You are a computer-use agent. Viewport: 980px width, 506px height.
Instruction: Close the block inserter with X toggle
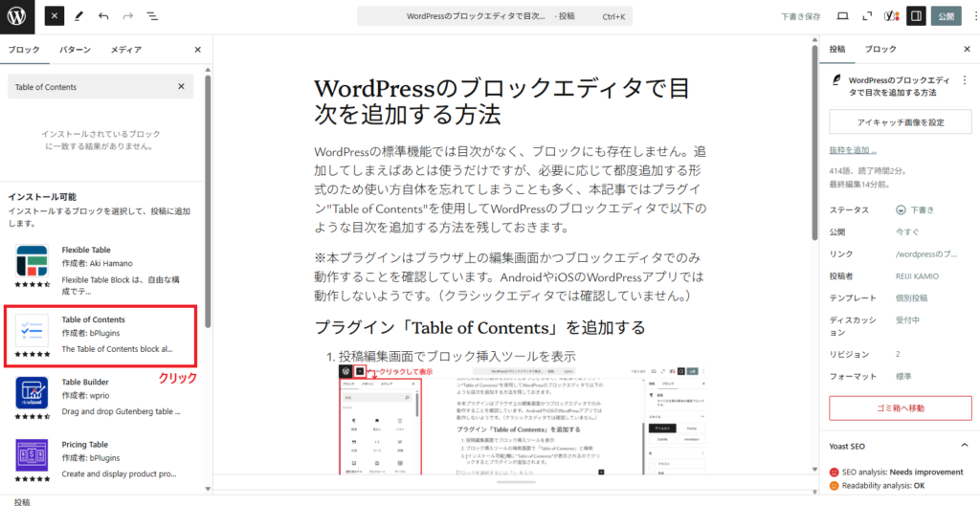56,16
